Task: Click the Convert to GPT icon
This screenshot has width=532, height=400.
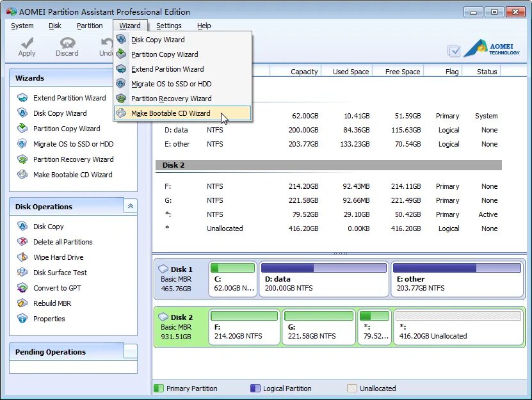Action: pos(22,288)
